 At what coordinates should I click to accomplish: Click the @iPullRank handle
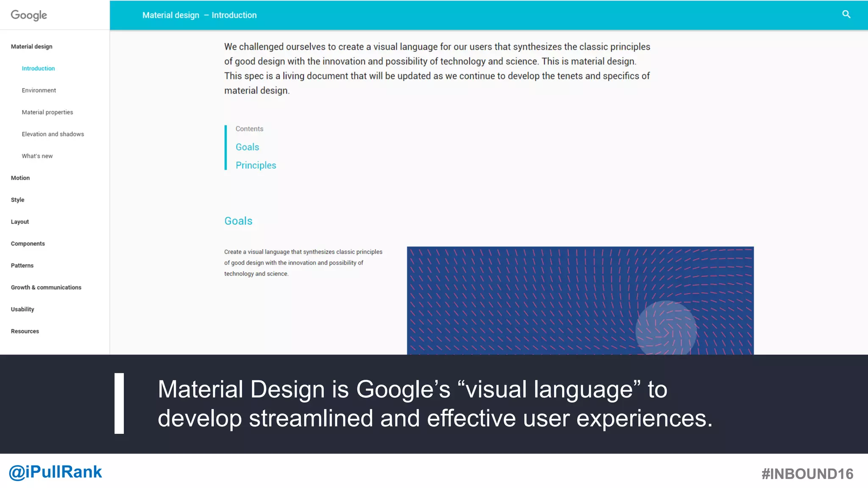(x=56, y=472)
